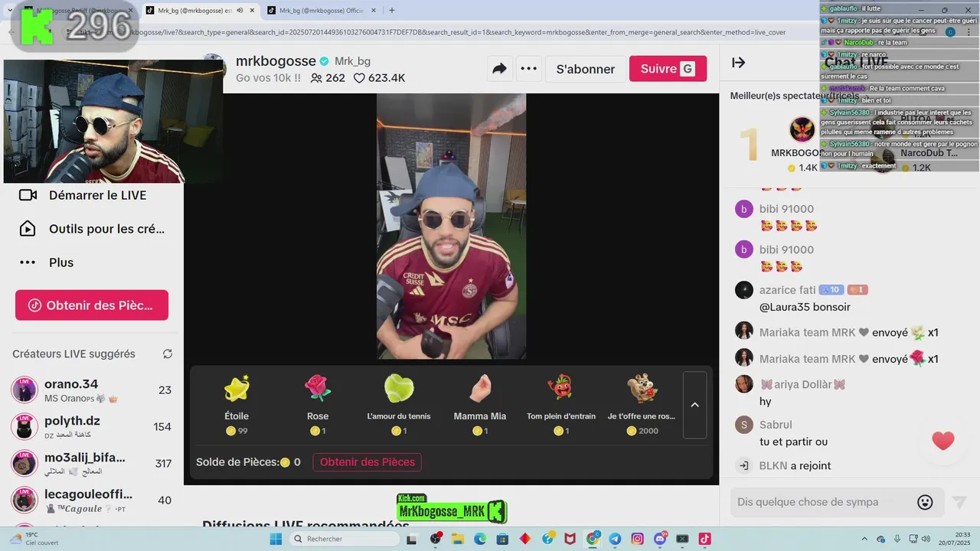The height and width of the screenshot is (551, 980).
Task: Click the share arrow icon
Action: click(499, 69)
